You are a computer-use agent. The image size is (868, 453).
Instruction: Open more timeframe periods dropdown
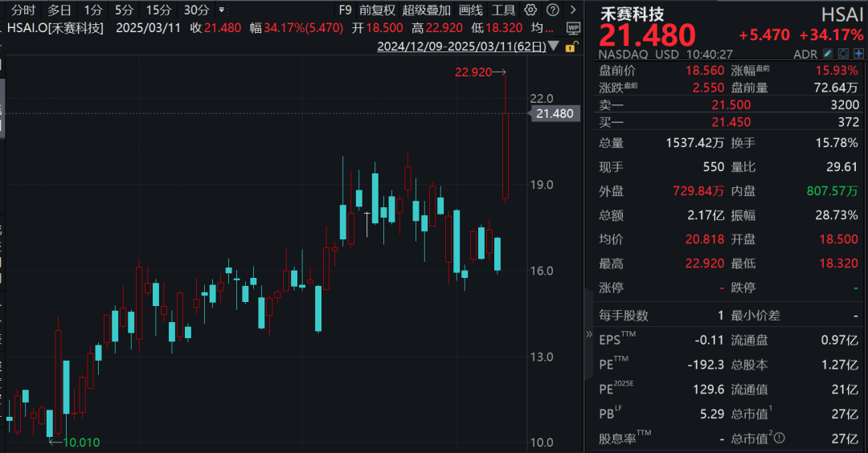point(222,10)
